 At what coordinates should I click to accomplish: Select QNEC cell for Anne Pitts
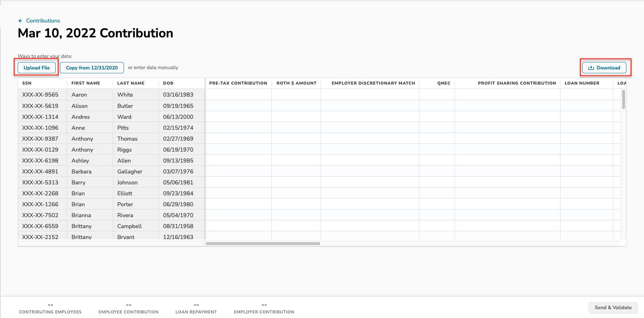pos(437,128)
